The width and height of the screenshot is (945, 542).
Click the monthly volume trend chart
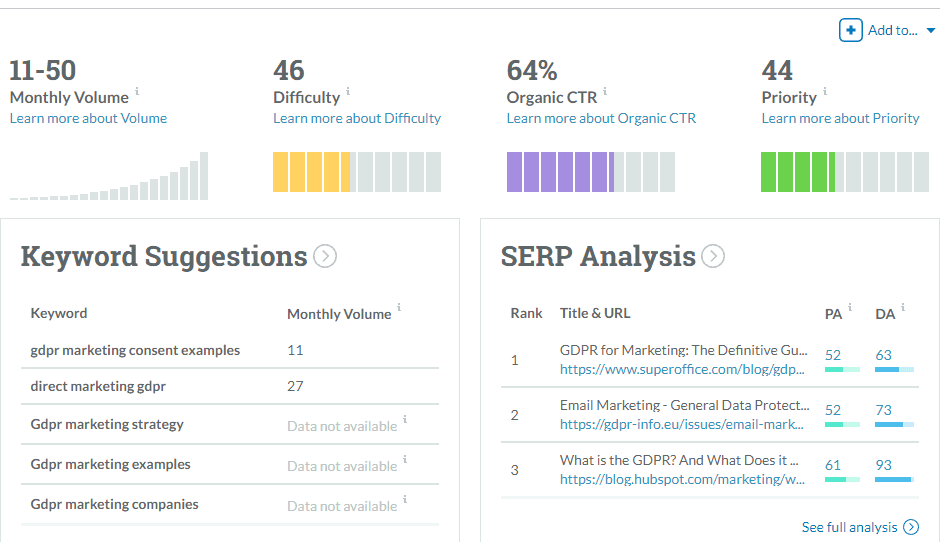[109, 176]
